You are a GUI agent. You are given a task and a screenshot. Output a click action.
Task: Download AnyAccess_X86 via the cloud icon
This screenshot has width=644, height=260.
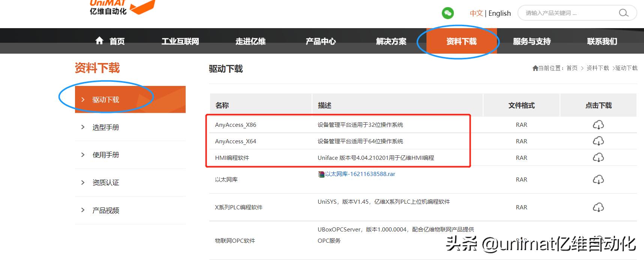tap(598, 125)
